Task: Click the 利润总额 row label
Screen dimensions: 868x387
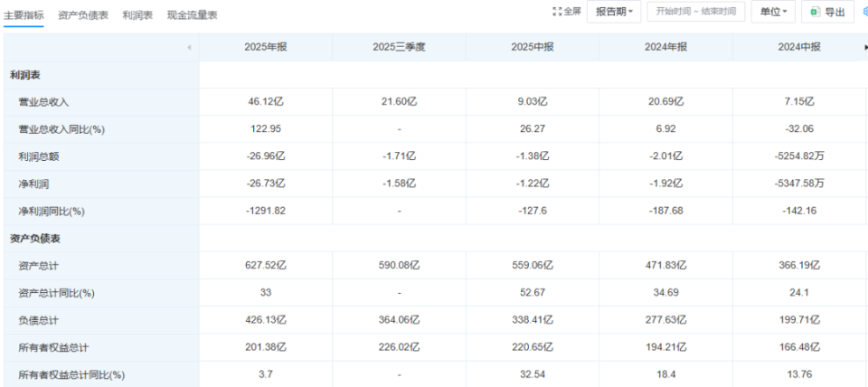Action: [39, 156]
